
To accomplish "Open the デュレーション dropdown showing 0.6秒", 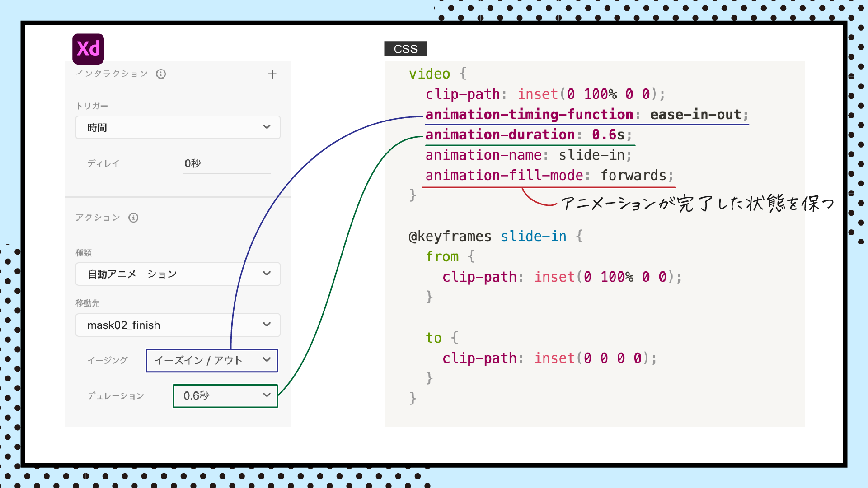I will [225, 396].
